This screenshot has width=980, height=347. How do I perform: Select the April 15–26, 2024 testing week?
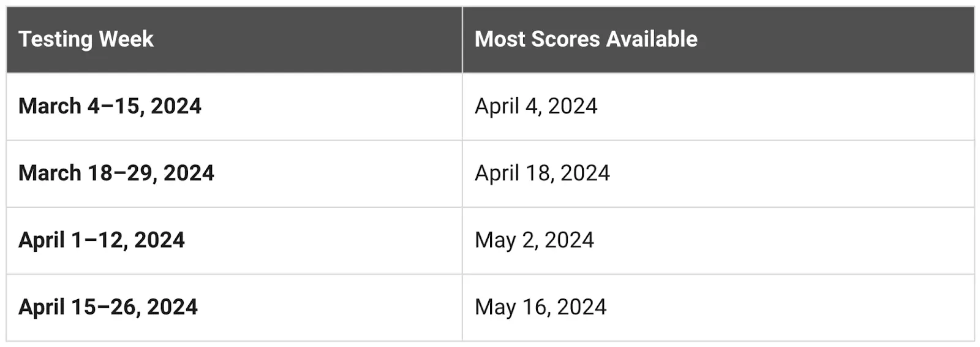[x=108, y=307]
